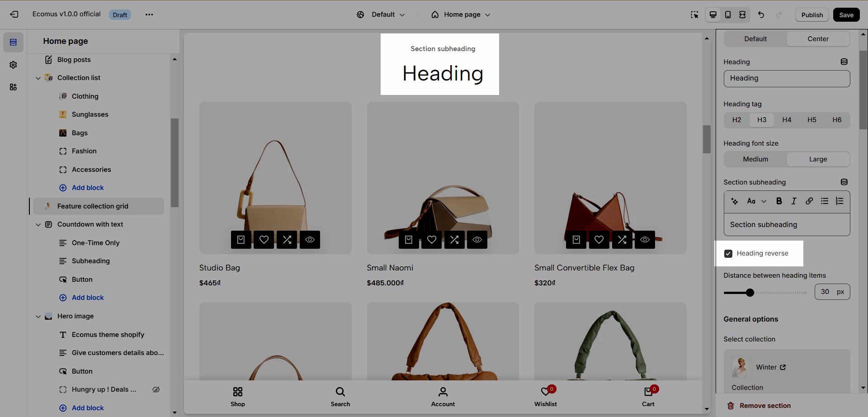Compare the Small Convertible Flex Bag
868x417 pixels.
[x=622, y=240]
